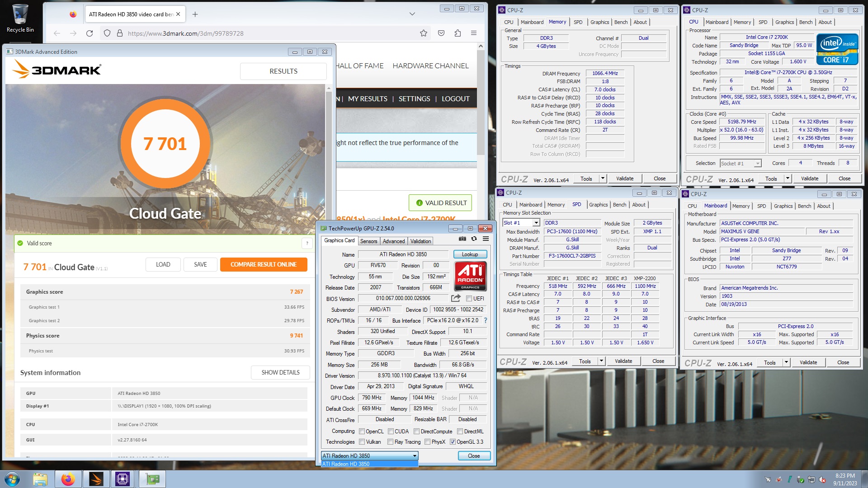Expand Tools arrow in CPU-Z Mainboard window
This screenshot has height=488, width=868.
[786, 363]
